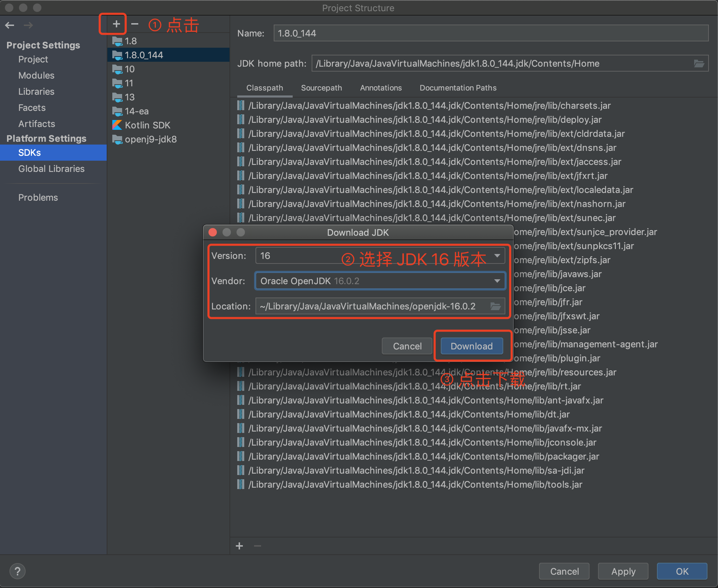Open the Documentation Paths tab

[x=458, y=88]
